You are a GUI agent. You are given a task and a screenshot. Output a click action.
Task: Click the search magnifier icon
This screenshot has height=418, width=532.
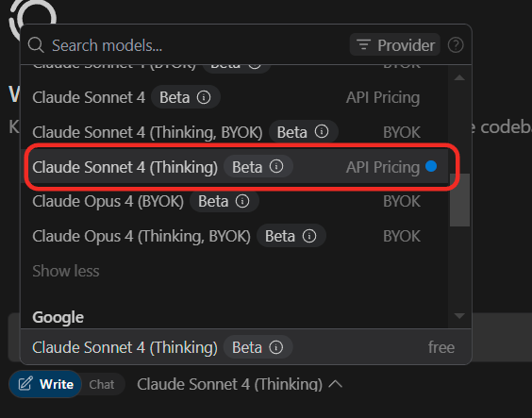[36, 45]
